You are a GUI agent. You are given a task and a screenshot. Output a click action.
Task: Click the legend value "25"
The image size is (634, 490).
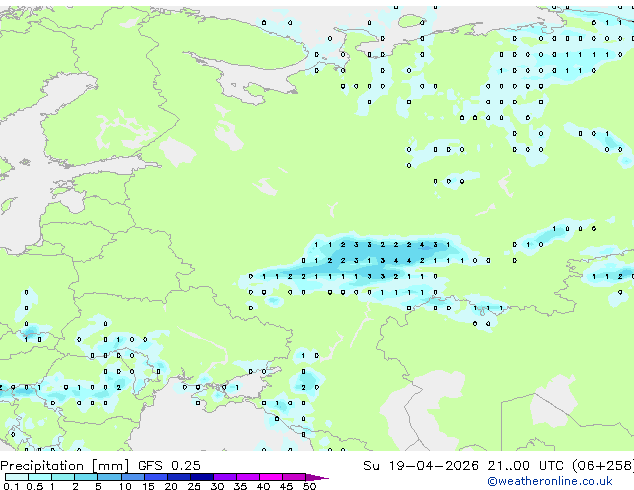point(194,486)
